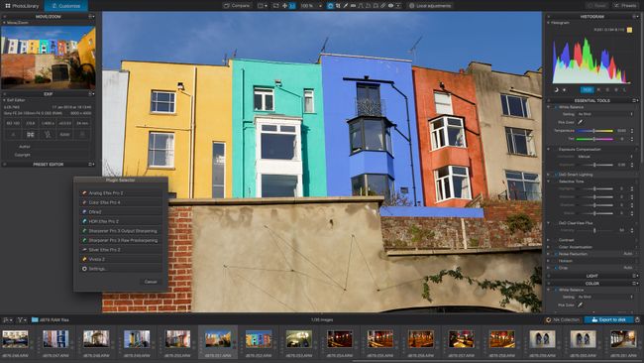Collapse the Exposure Compensation section
The height and width of the screenshot is (363, 644).
[549, 149]
